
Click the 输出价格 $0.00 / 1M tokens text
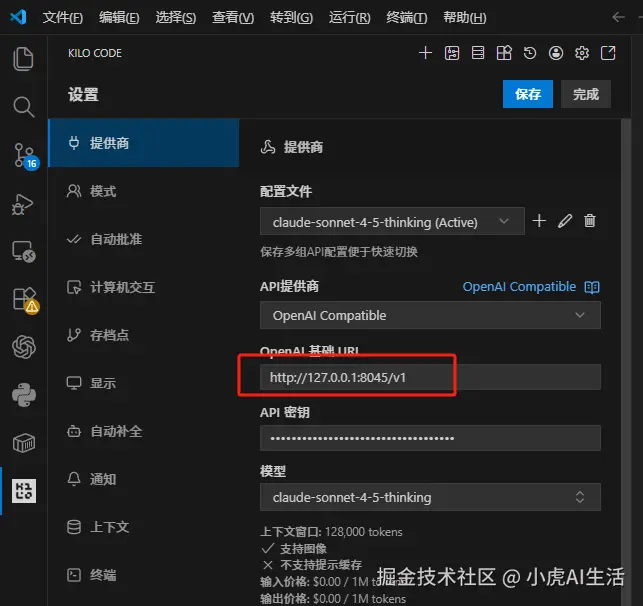point(333,599)
